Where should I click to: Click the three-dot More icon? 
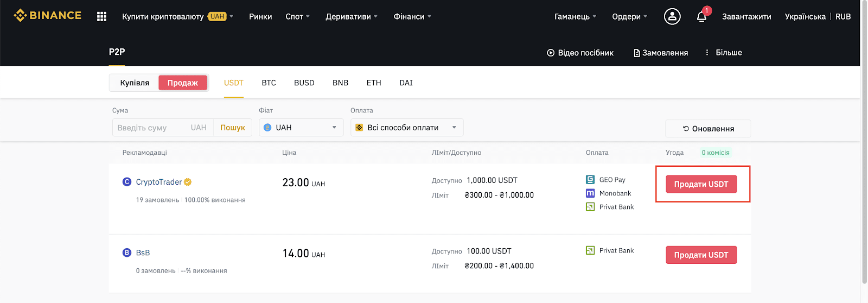[x=707, y=53]
